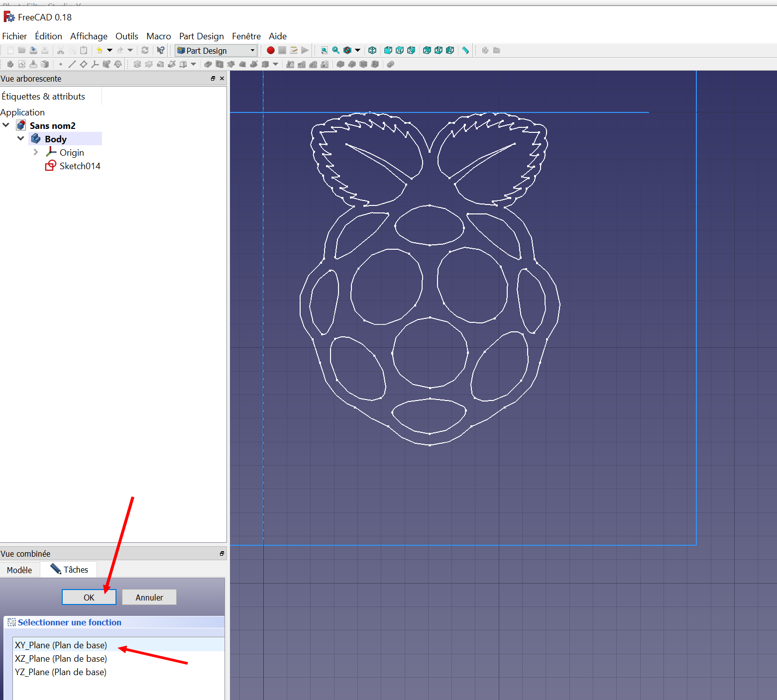Click the Pocket tool icon
Screen dimensions: 777x700
click(208, 64)
